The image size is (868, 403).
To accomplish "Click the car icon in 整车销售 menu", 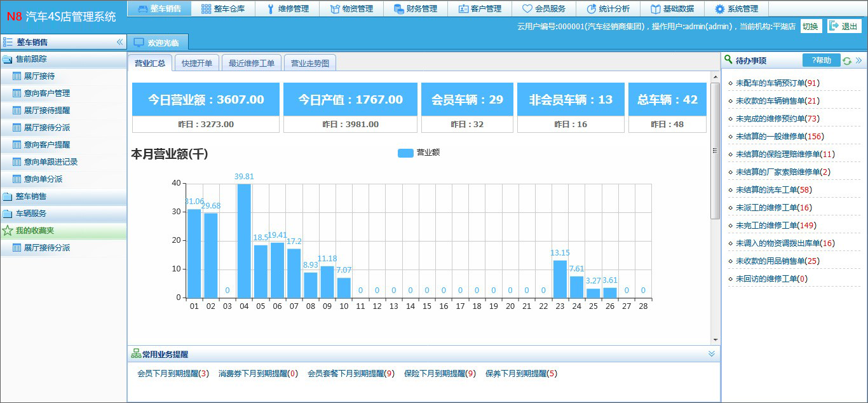I will point(143,9).
